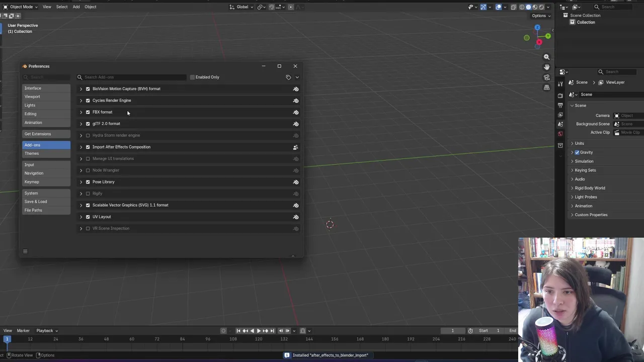Image resolution: width=644 pixels, height=362 pixels.
Task: Click the Cycles Render Engine Blender logo icon
Action: (x=296, y=101)
